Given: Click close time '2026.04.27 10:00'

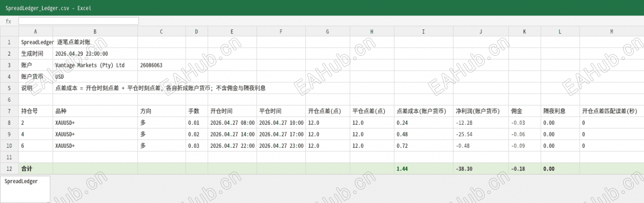Looking at the screenshot, I should click(x=281, y=123).
